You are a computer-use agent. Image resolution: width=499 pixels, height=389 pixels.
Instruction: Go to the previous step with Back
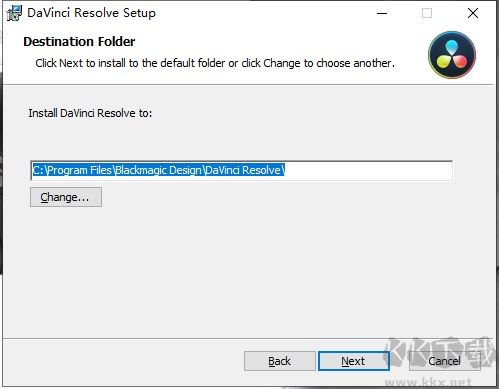tap(280, 361)
